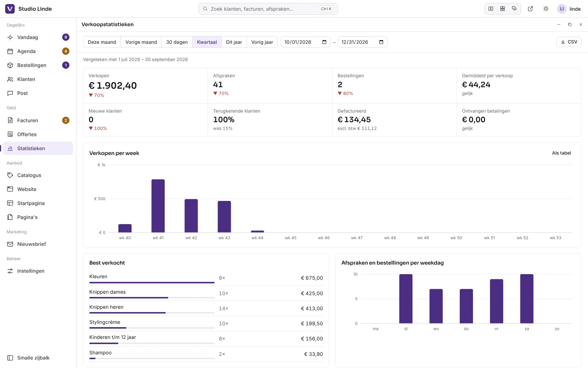Click the search klanten, facturen field
588x368 pixels.
[268, 9]
